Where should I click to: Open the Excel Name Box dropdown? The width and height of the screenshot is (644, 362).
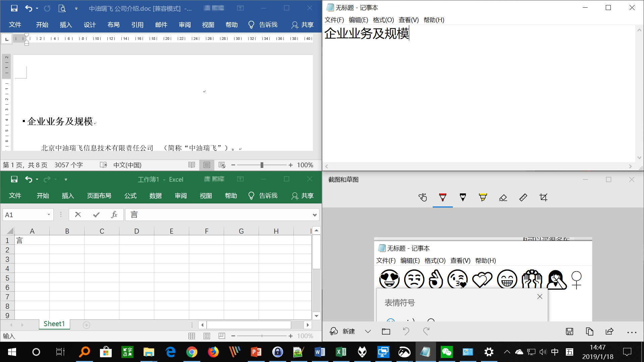(x=49, y=215)
